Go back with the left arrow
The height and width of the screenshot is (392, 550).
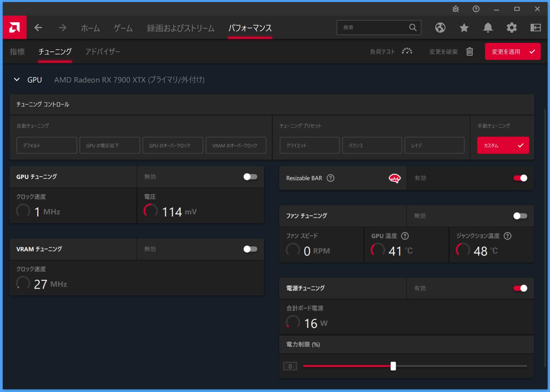38,28
